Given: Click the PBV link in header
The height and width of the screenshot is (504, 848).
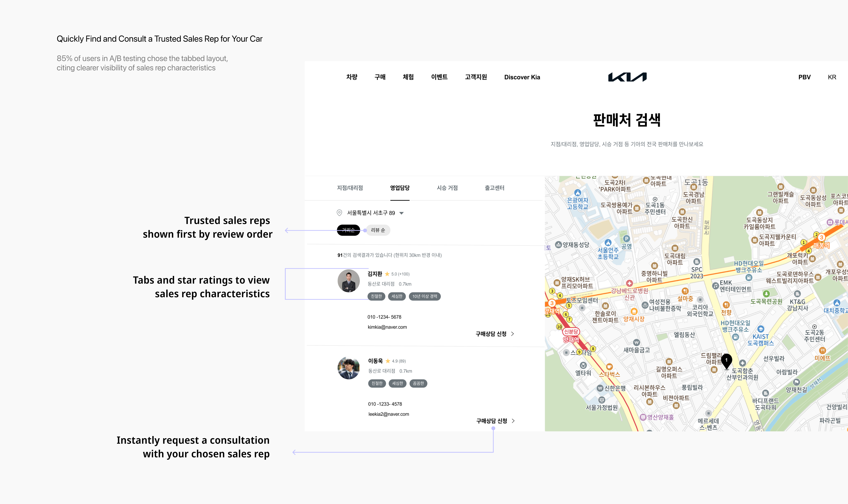Looking at the screenshot, I should tap(804, 77).
